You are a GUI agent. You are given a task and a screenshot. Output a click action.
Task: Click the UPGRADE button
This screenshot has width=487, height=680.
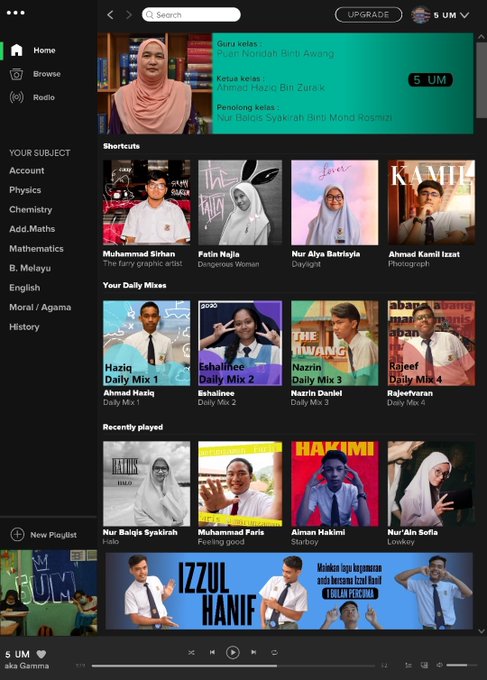click(x=369, y=15)
